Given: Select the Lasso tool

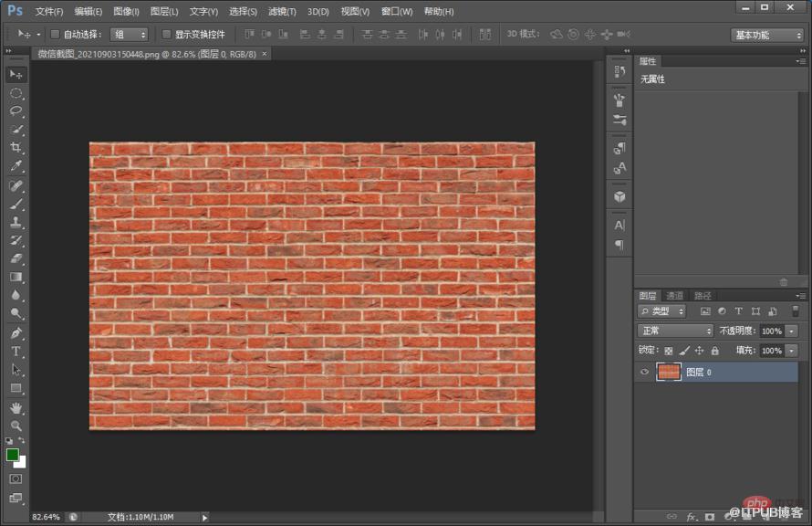Looking at the screenshot, I should (x=16, y=110).
